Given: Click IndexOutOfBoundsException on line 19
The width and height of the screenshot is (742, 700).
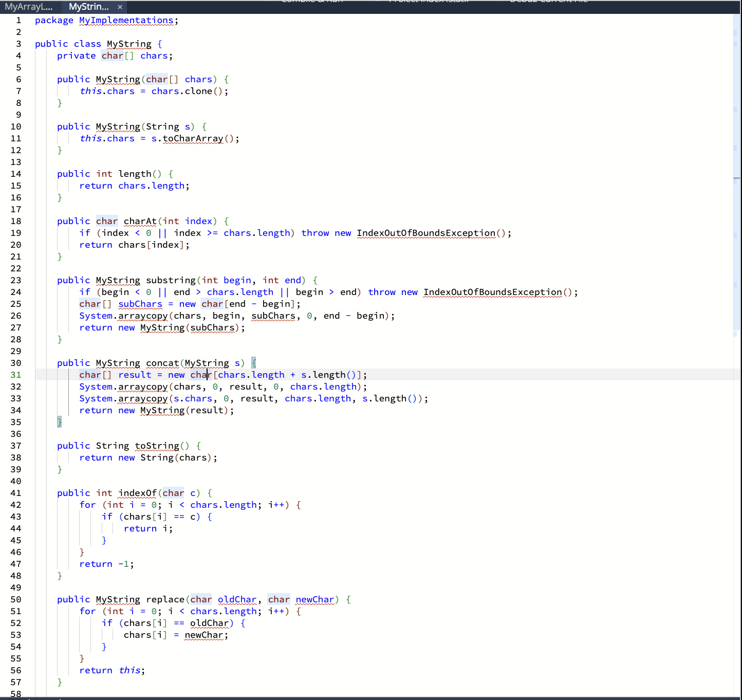Looking at the screenshot, I should click(x=426, y=233).
